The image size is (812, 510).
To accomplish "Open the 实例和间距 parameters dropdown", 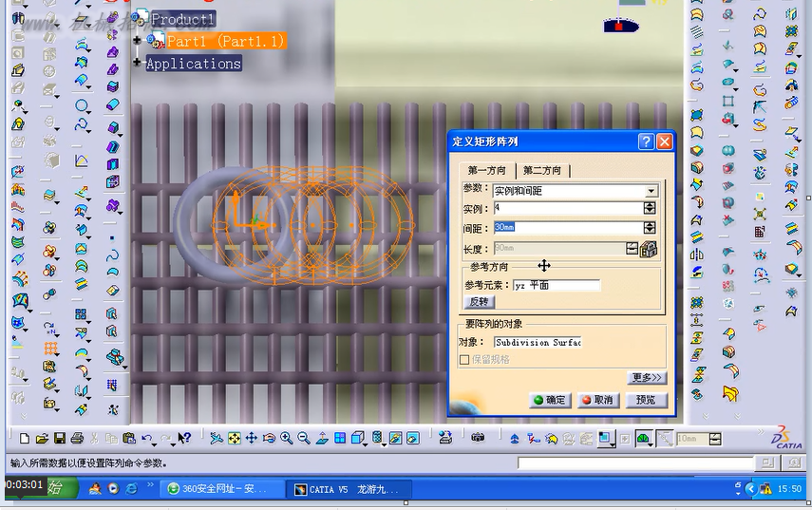I will coord(651,191).
